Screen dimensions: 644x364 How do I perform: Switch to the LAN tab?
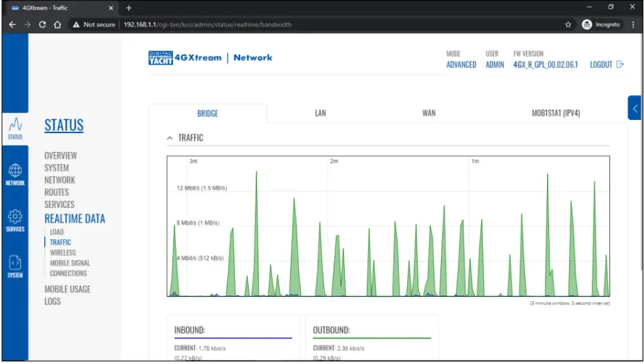tap(320, 113)
